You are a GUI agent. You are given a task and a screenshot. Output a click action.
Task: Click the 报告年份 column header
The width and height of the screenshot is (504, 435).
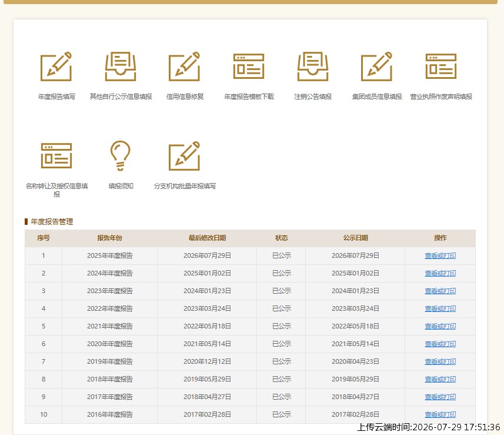coord(109,238)
